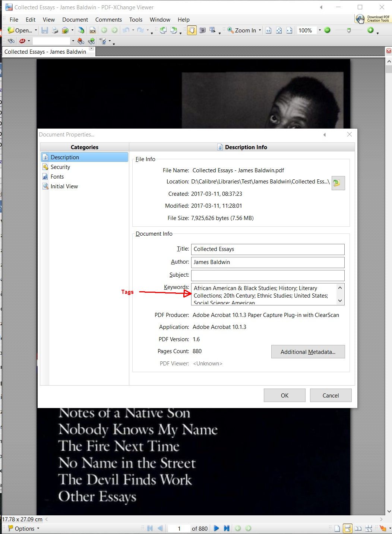Viewport: 392px width, 534px height.
Task: Click the page number input box
Action: (179, 528)
